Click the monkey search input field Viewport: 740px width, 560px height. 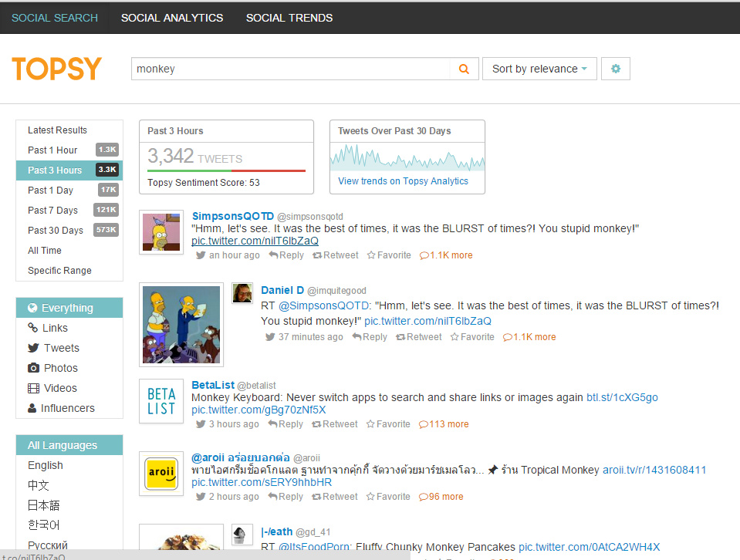point(291,69)
